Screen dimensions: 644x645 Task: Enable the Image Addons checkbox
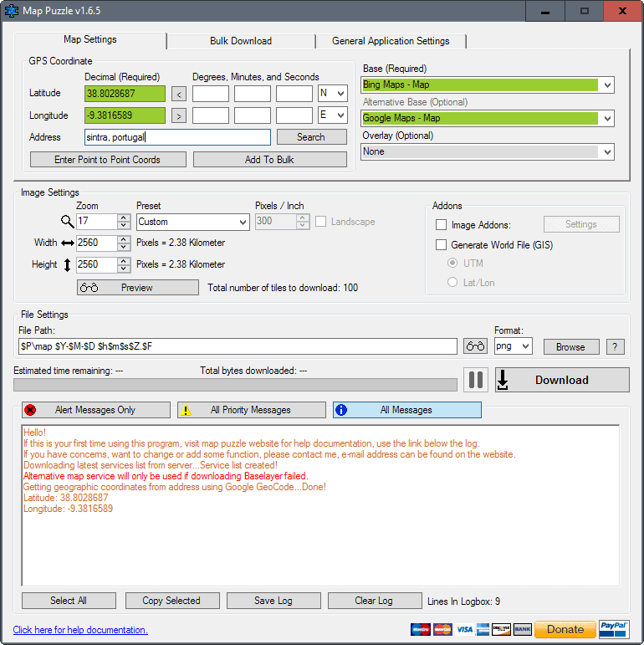(x=442, y=224)
